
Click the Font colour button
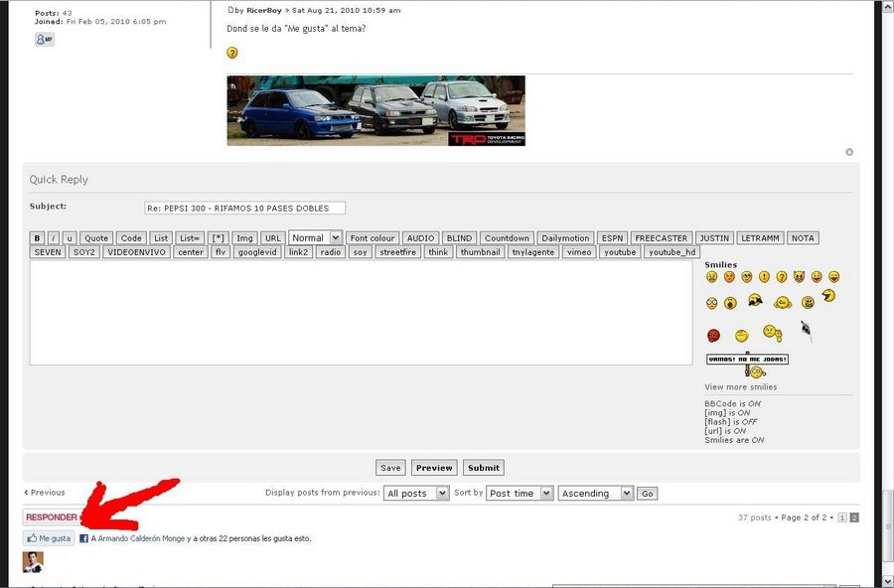coord(372,238)
